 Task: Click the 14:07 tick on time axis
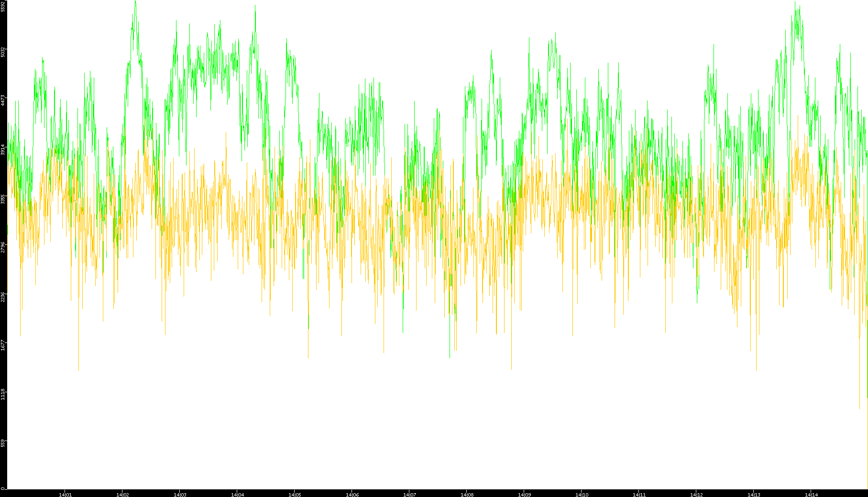(x=409, y=494)
